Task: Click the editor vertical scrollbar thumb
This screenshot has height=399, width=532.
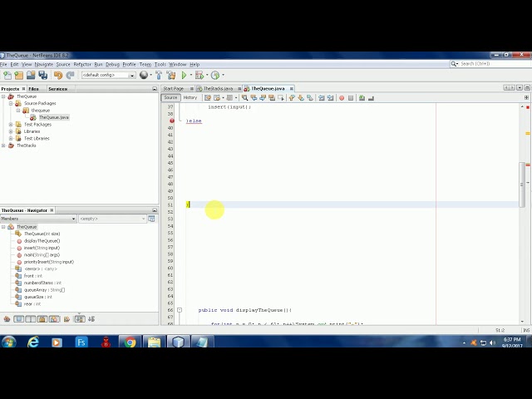Action: [522, 183]
